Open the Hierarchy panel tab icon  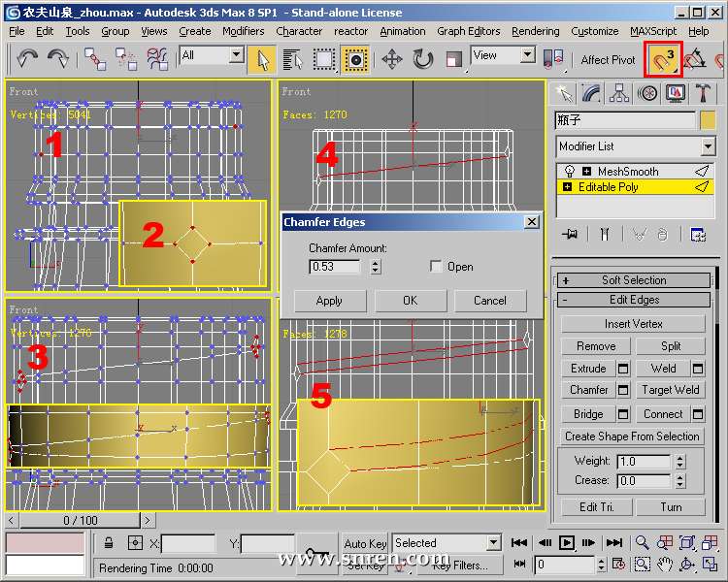619,93
